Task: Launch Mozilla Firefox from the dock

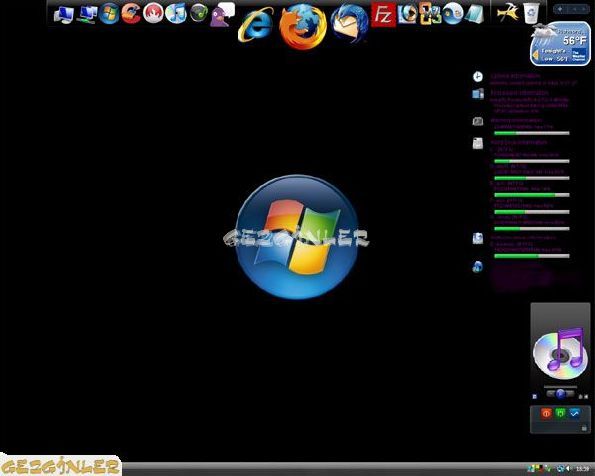Action: pyautogui.click(x=302, y=26)
